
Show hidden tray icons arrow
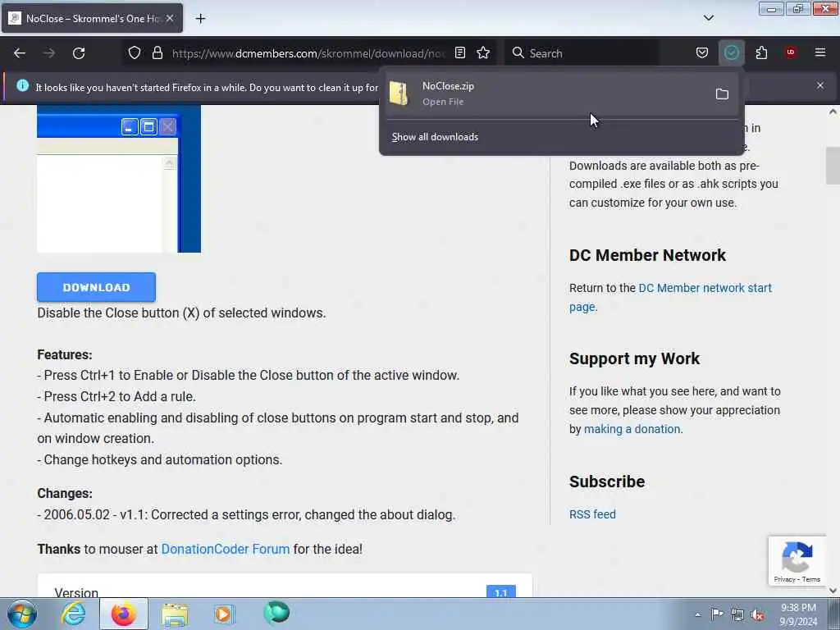coord(697,614)
